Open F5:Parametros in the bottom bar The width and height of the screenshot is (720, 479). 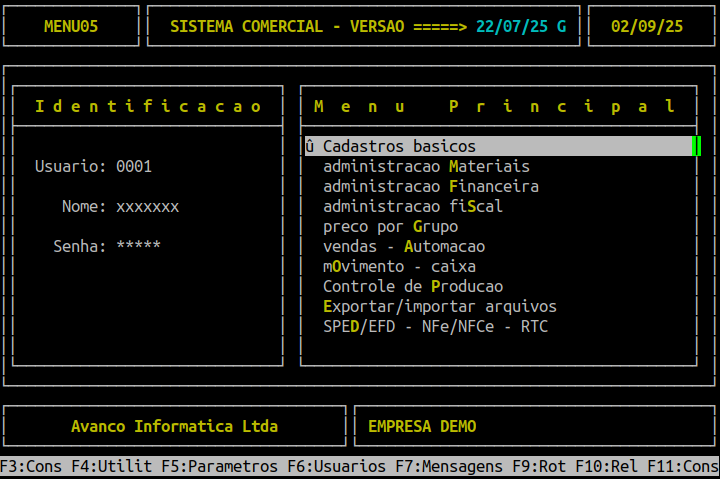click(219, 467)
